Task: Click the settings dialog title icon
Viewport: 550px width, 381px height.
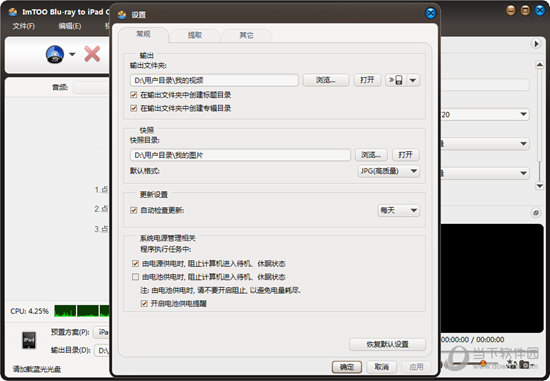Action: click(122, 15)
